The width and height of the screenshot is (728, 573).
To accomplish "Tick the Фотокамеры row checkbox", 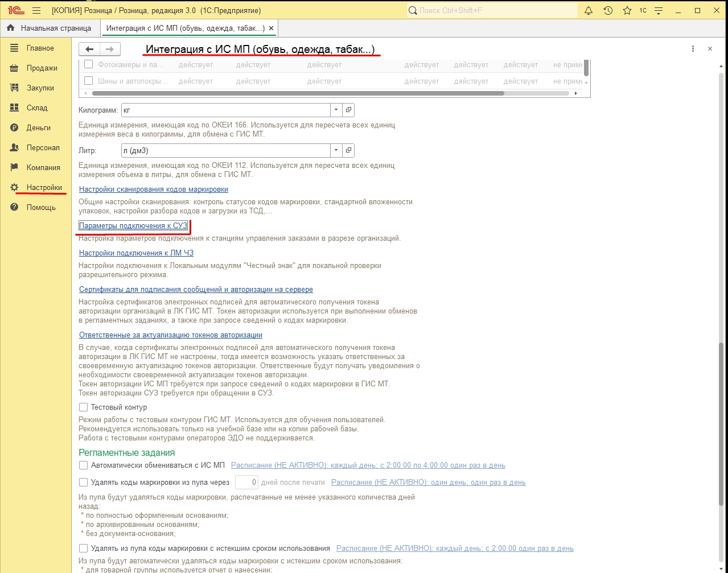I will coord(88,65).
